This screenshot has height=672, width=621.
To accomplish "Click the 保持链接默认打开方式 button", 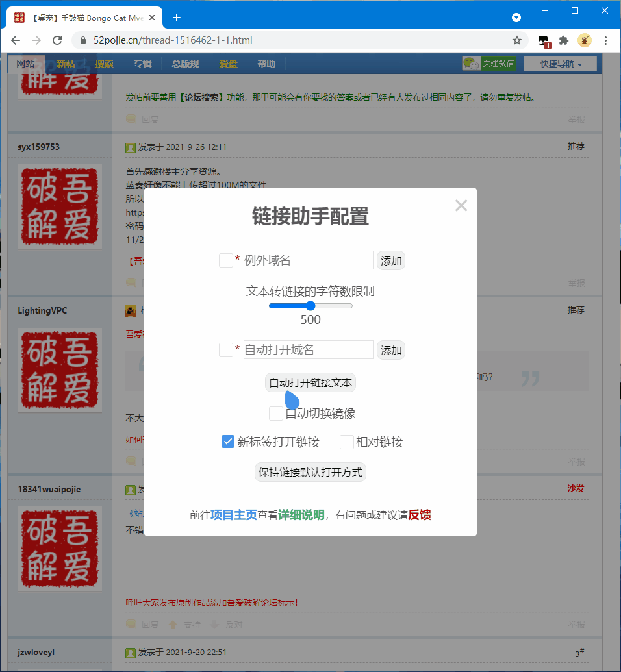I will [310, 472].
